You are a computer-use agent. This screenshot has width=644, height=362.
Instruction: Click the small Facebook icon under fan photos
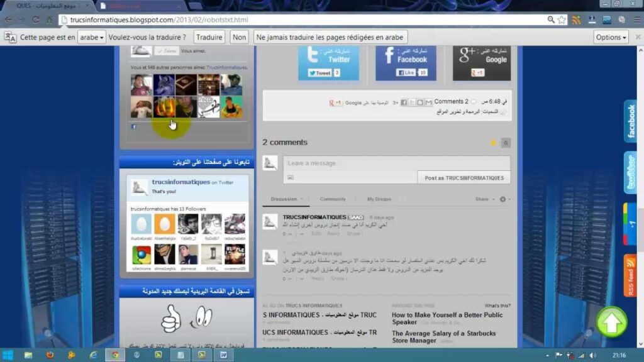click(133, 127)
